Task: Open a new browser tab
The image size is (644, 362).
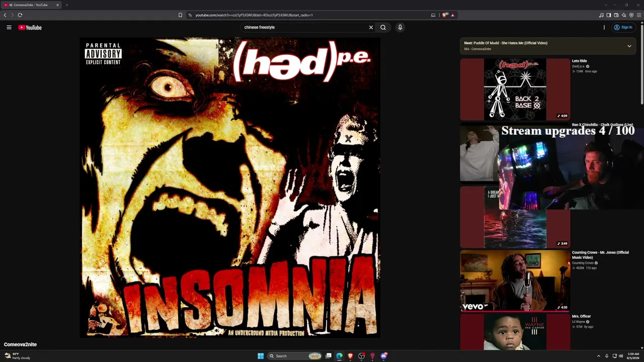Action: [x=66, y=5]
